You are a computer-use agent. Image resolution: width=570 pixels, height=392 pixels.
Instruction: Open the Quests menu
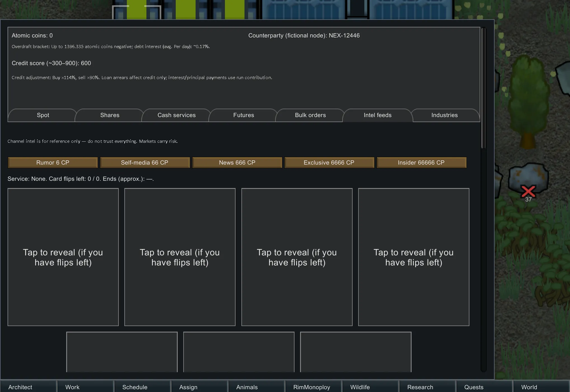coord(484,387)
